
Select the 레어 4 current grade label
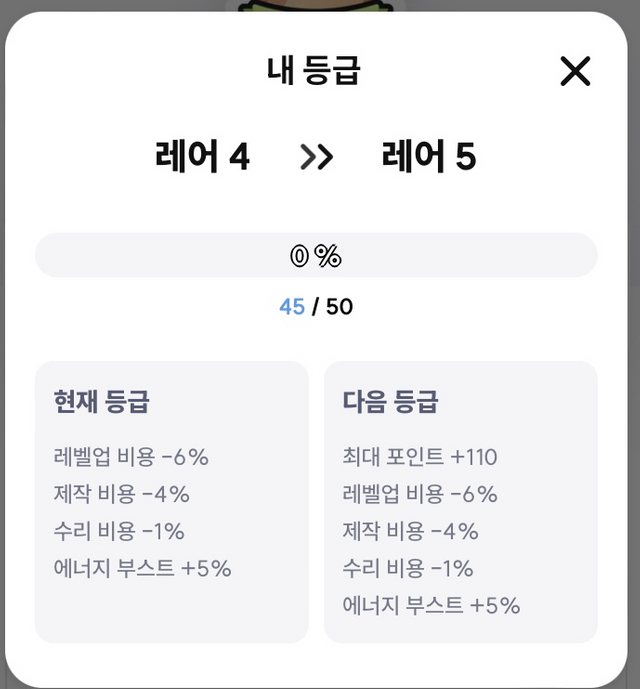[202, 156]
